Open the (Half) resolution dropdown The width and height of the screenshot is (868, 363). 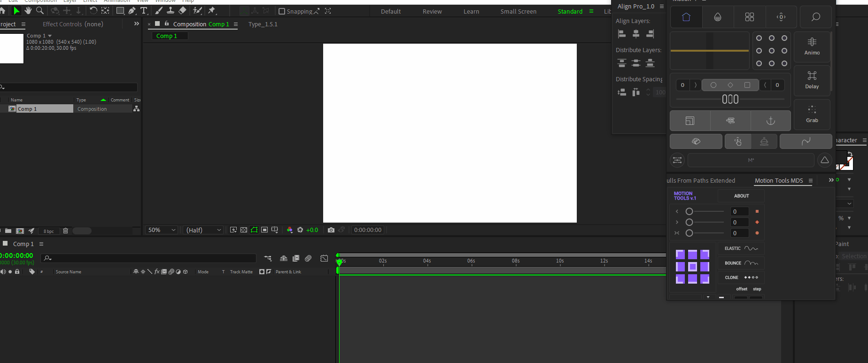[203, 230]
